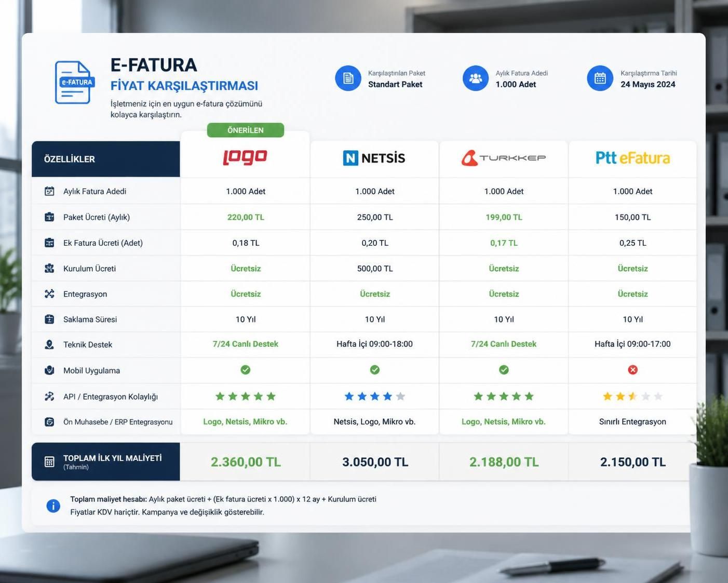Click the Karşılaştırılan Paket document icon

348,78
